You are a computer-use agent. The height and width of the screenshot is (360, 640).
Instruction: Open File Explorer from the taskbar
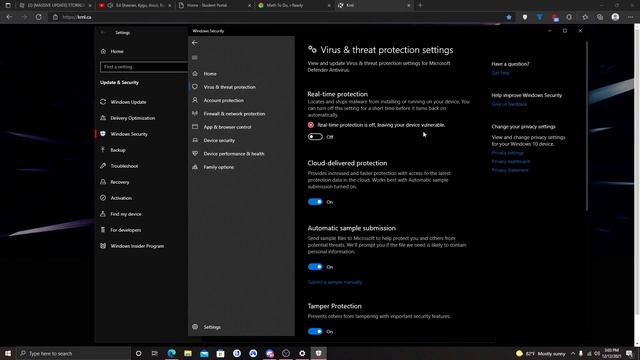tap(188, 353)
